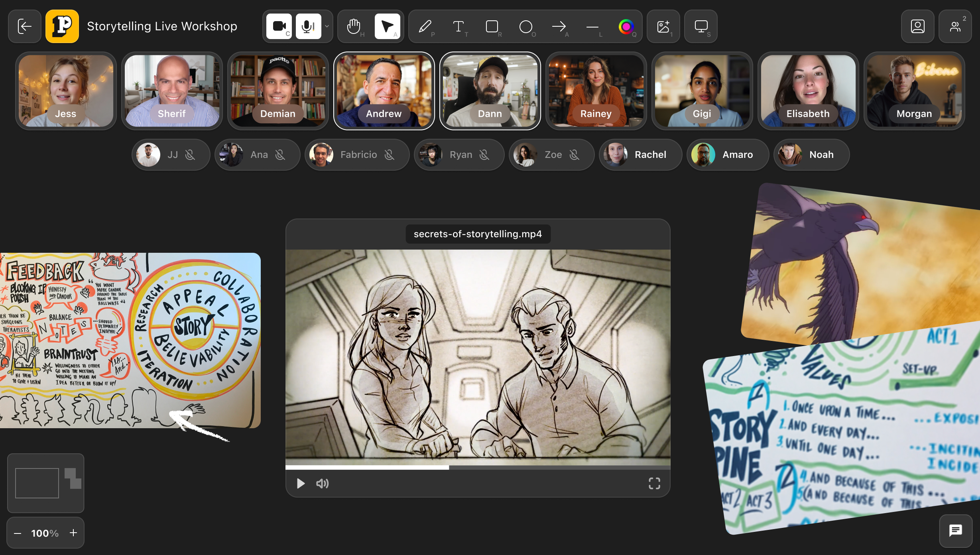Open the color picker wheel
The width and height of the screenshot is (980, 555).
pyautogui.click(x=626, y=27)
